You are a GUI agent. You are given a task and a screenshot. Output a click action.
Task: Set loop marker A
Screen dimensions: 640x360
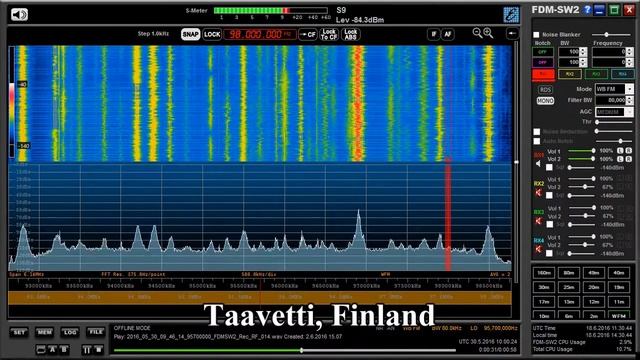tap(52, 350)
